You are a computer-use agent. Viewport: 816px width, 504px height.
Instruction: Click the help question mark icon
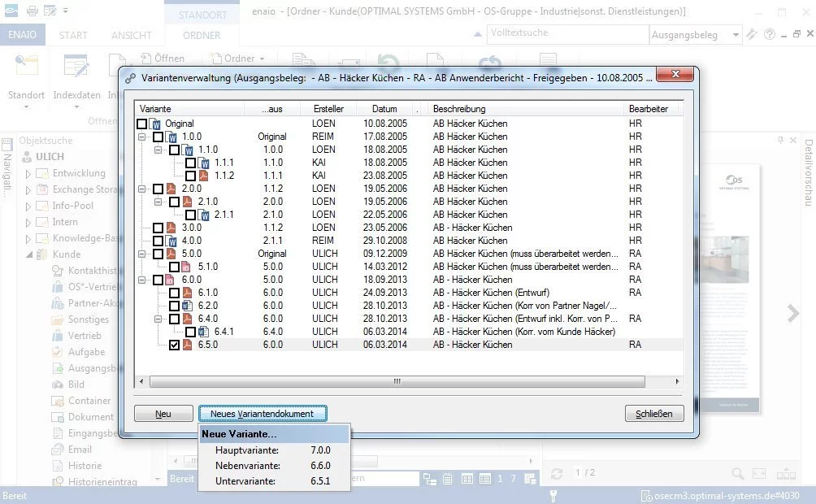pyautogui.click(x=769, y=34)
